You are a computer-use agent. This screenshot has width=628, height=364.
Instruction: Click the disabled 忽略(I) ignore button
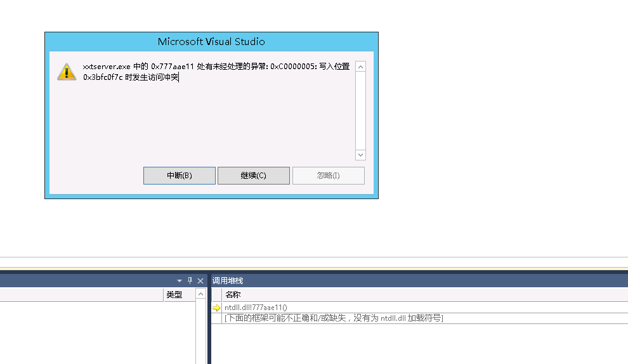[x=329, y=176]
